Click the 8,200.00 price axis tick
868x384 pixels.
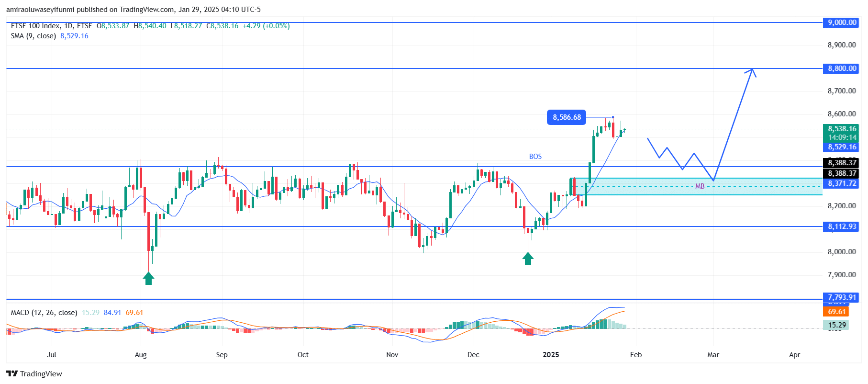pos(842,206)
